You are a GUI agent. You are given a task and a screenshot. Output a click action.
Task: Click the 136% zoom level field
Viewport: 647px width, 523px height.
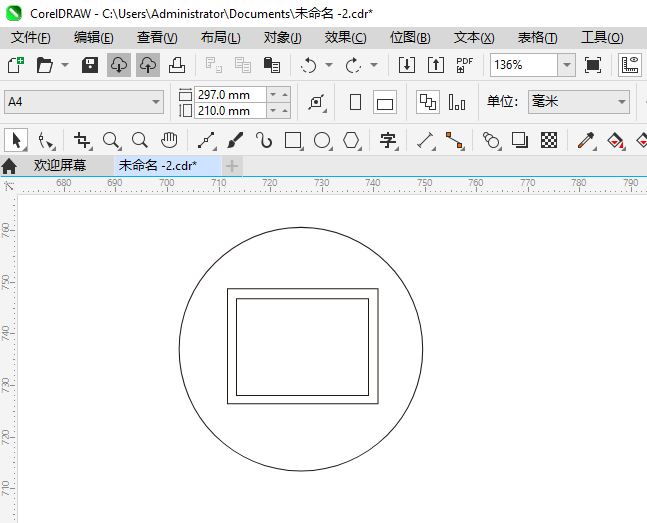(524, 65)
